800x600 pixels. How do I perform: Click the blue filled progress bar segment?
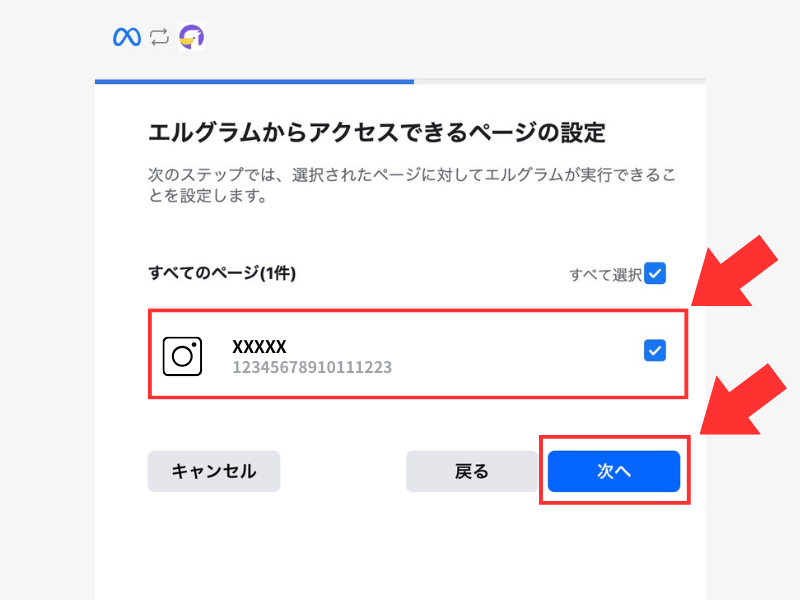254,81
